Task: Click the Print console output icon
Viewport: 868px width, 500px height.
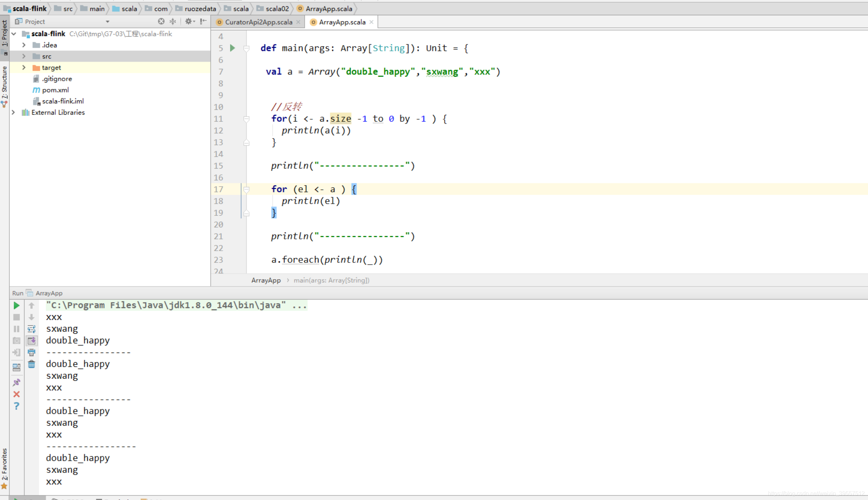Action: pos(31,353)
